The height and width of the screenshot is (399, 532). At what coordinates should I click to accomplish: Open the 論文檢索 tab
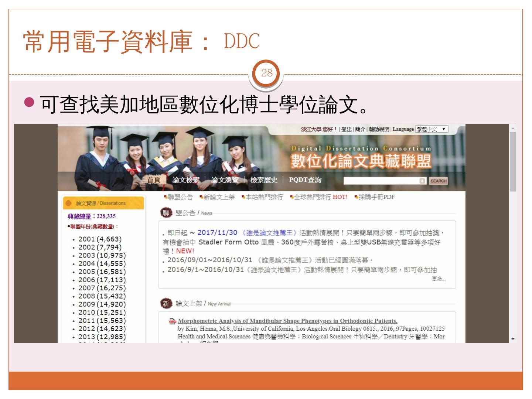[x=186, y=180]
